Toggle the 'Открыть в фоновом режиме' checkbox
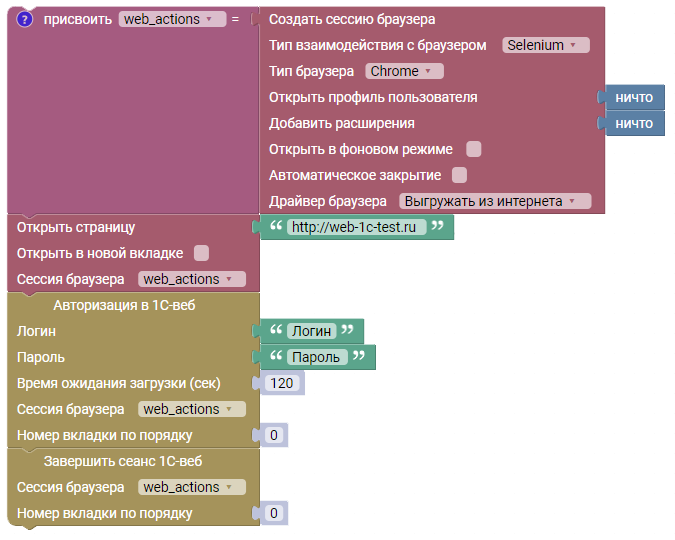Image resolution: width=675 pixels, height=540 pixels. pos(474,149)
